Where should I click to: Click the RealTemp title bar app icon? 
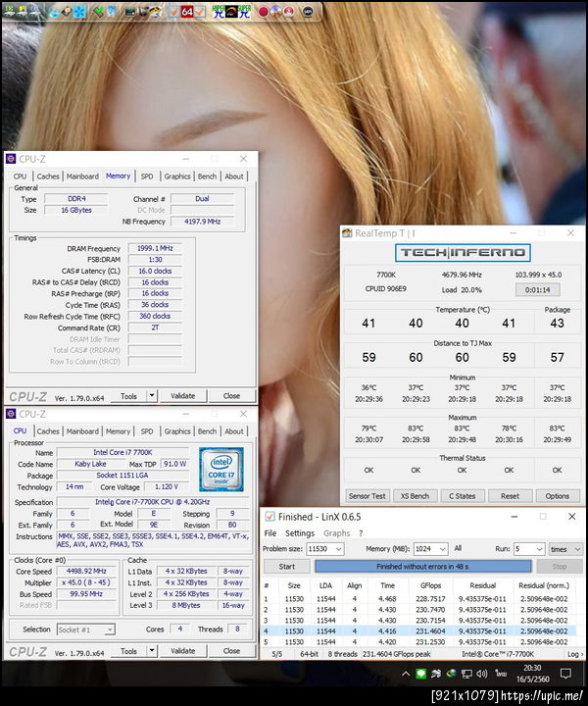tap(347, 233)
